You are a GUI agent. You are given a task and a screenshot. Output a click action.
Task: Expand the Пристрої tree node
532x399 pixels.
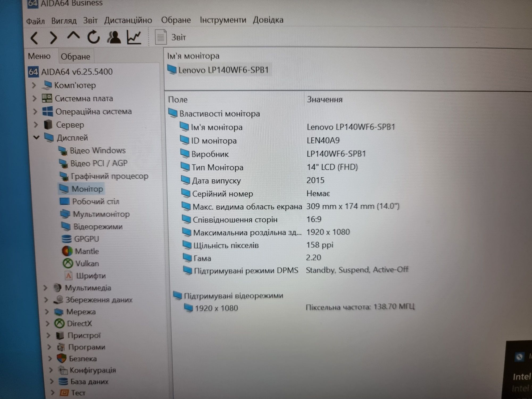(x=48, y=335)
